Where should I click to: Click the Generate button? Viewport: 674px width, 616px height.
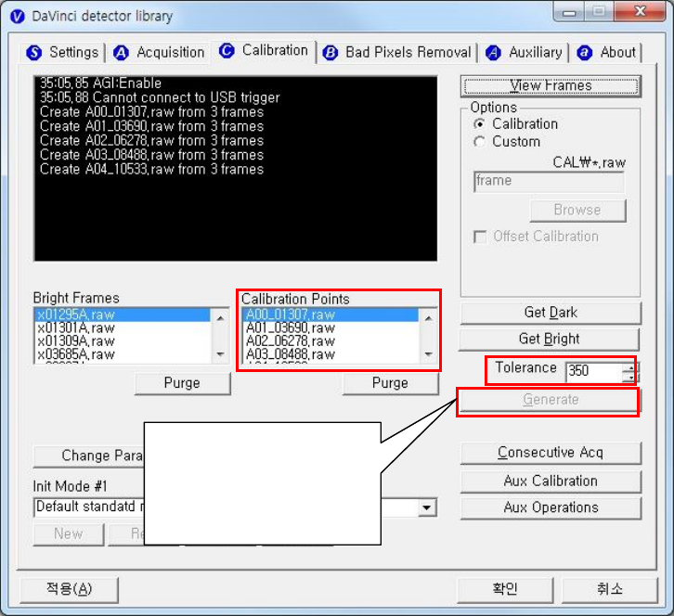[x=551, y=401]
